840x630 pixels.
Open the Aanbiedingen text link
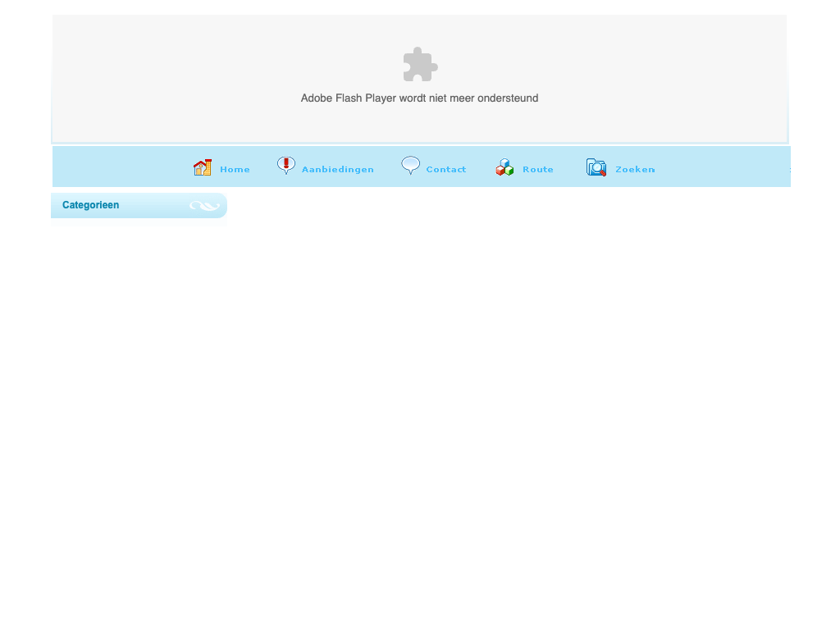tap(337, 170)
